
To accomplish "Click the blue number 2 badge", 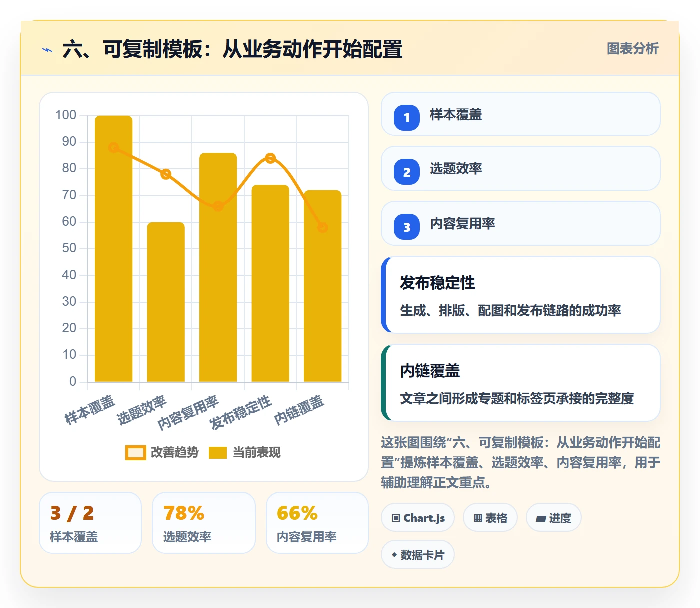I will 407,172.
